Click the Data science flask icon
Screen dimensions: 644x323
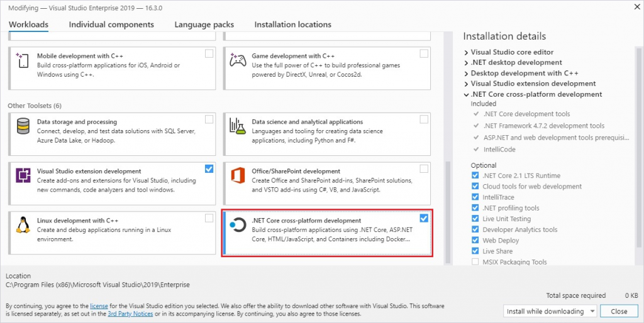coord(237,126)
